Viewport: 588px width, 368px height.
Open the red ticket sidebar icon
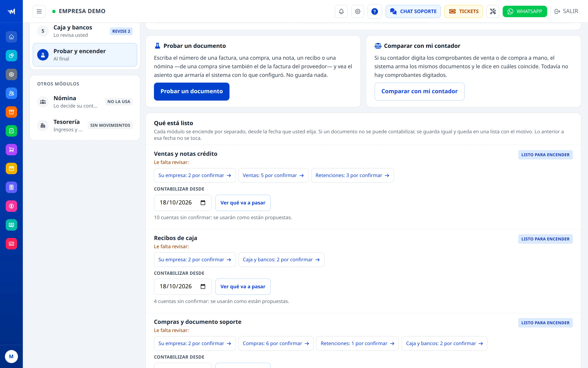(11, 244)
